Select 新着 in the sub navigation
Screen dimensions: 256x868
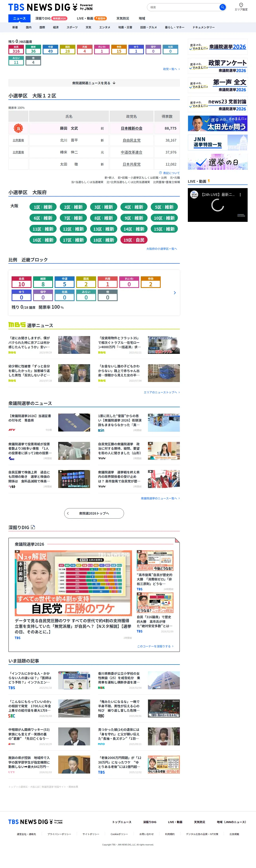(x=15, y=27)
